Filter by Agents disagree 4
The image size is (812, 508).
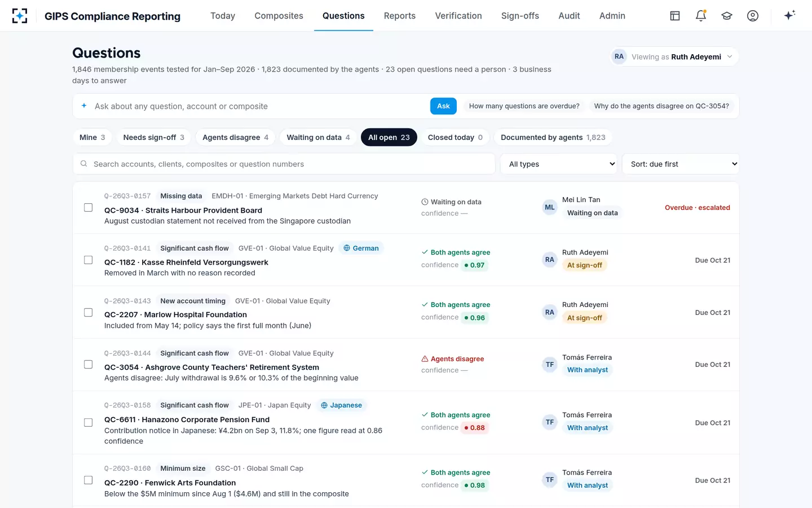[235, 137]
